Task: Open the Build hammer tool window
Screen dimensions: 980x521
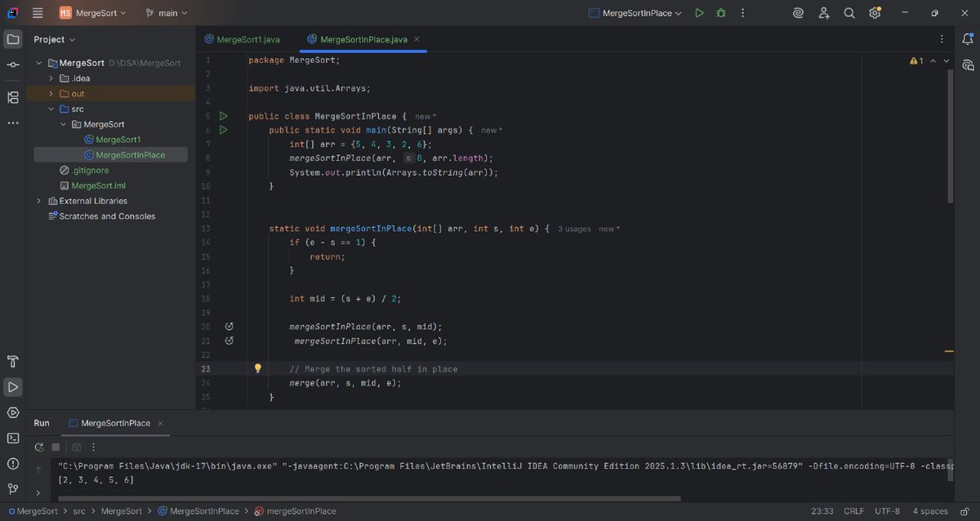Action: point(13,362)
